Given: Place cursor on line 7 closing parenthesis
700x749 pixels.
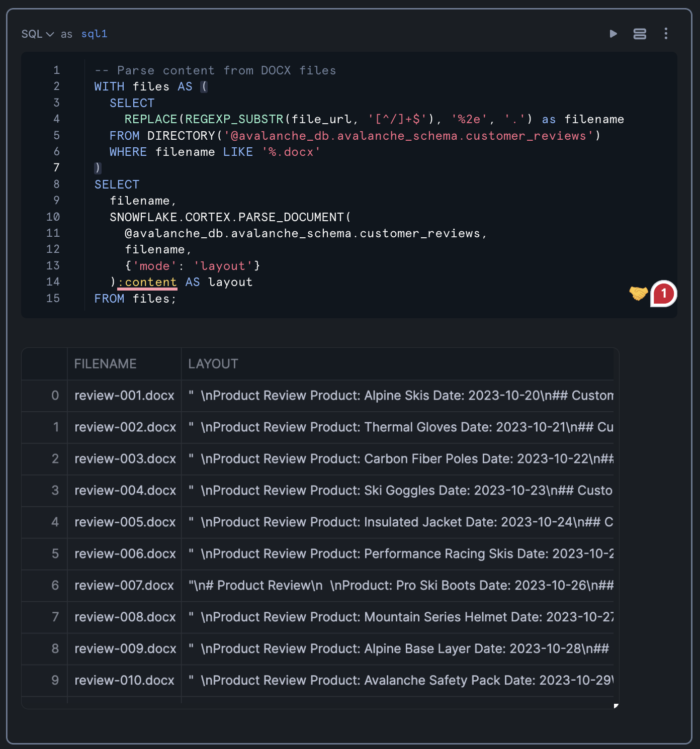Looking at the screenshot, I should pos(98,168).
